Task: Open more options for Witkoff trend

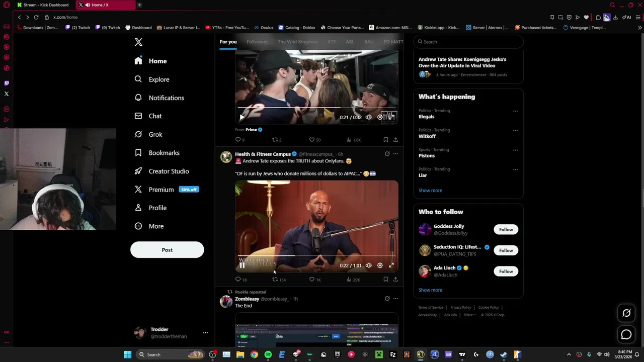Action: tap(515, 130)
